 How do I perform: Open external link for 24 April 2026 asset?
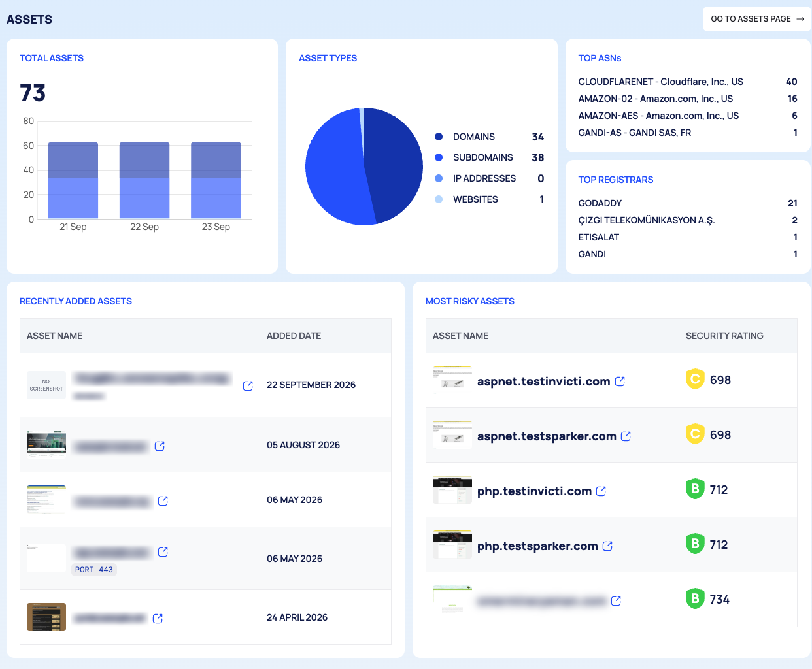[x=158, y=619]
